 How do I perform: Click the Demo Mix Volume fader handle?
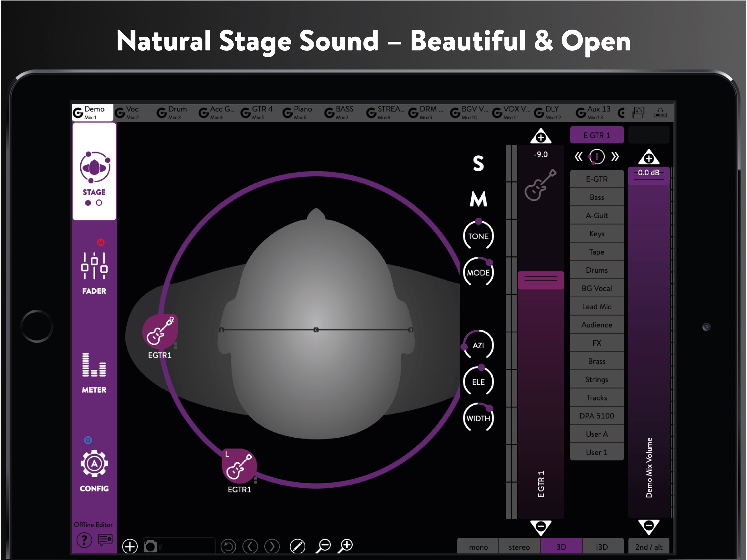point(648,176)
